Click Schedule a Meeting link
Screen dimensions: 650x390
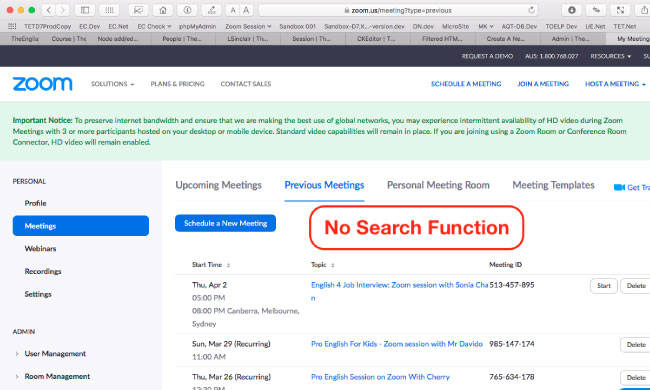click(x=466, y=84)
